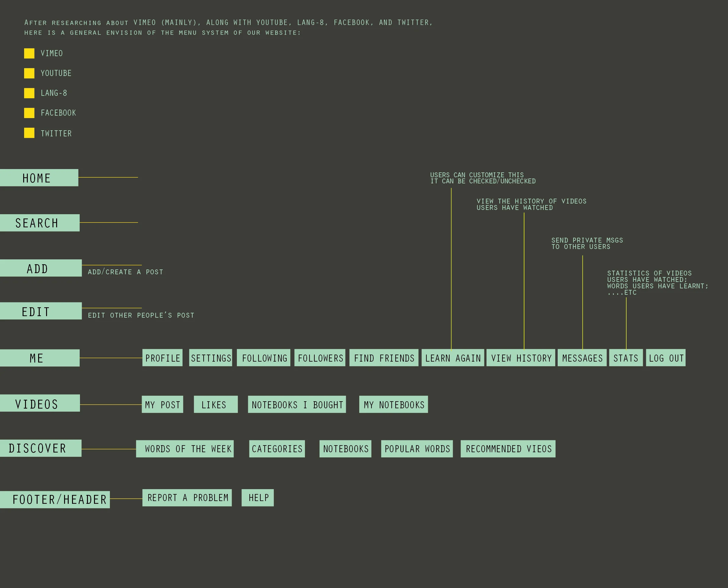
Task: Click the FIND FRIENDS box
Action: tap(384, 358)
